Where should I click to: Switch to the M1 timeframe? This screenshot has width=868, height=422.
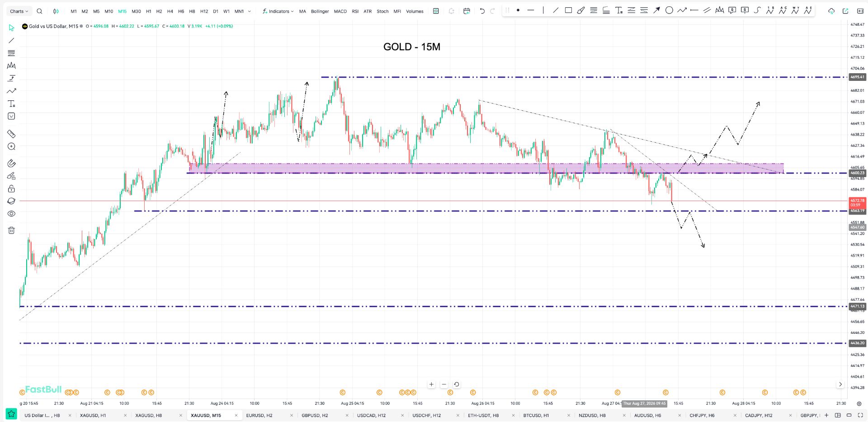pos(74,11)
